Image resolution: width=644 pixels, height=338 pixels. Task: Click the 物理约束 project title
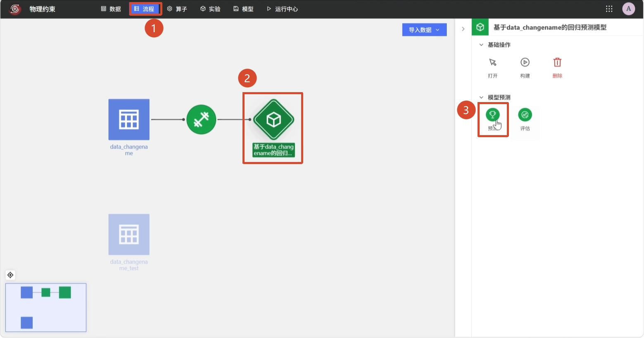43,9
